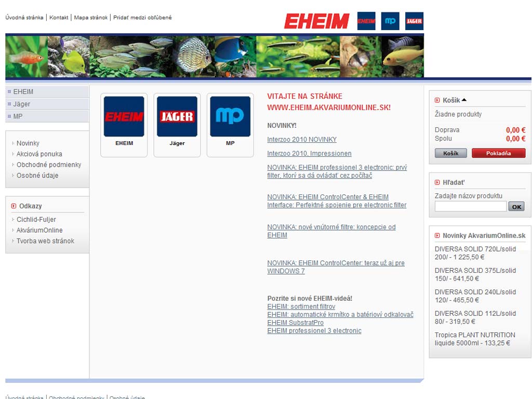Viewport: 532px width, 399px height.
Task: Click the red icon beside Košík heading
Action: pyautogui.click(x=437, y=100)
